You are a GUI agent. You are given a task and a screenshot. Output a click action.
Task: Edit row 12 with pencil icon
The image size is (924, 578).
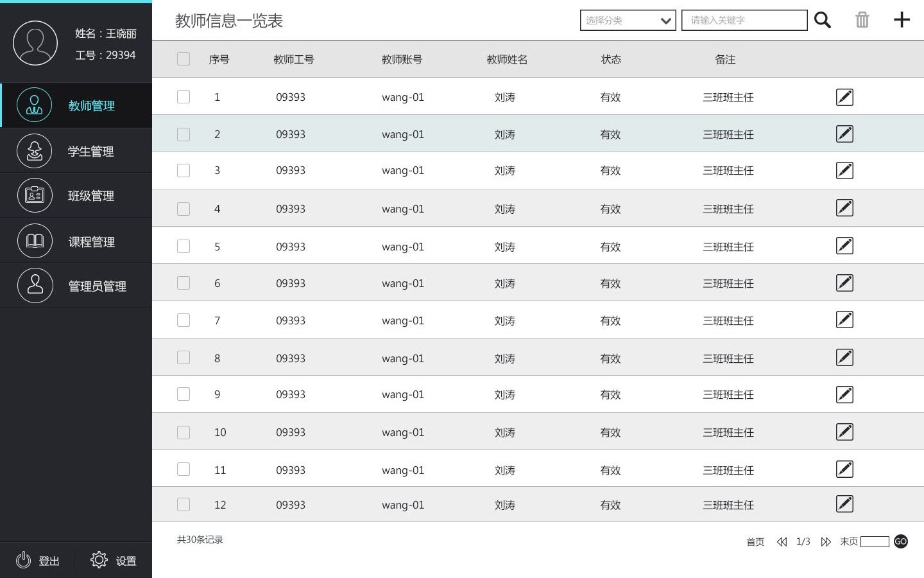tap(844, 504)
